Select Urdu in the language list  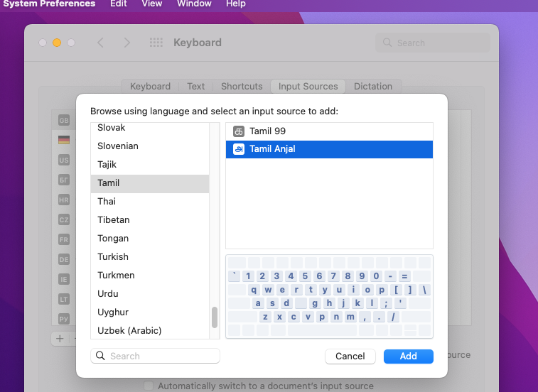pyautogui.click(x=150, y=294)
